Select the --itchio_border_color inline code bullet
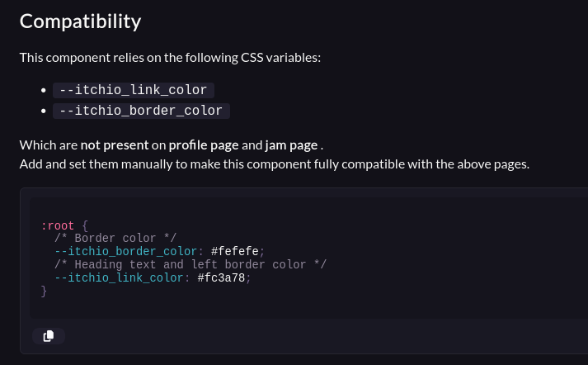588x365 pixels. coord(141,111)
